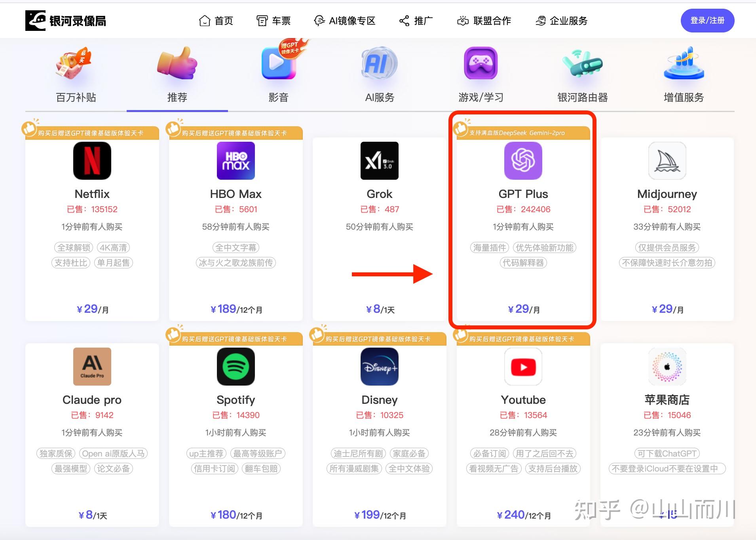Open the Claude pro product title

92,400
